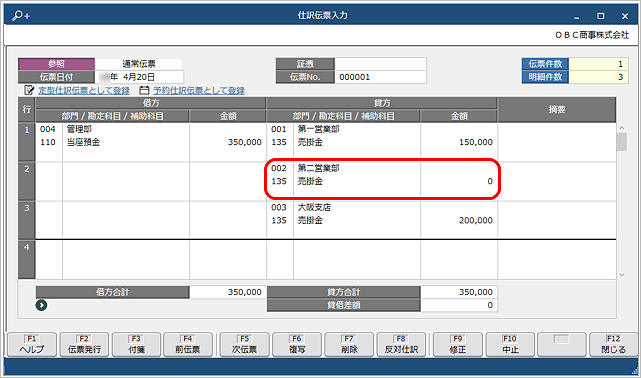This screenshot has height=378, width=641.
Task: Click the 伝票日付 field showing 4月20日
Action: (x=139, y=77)
